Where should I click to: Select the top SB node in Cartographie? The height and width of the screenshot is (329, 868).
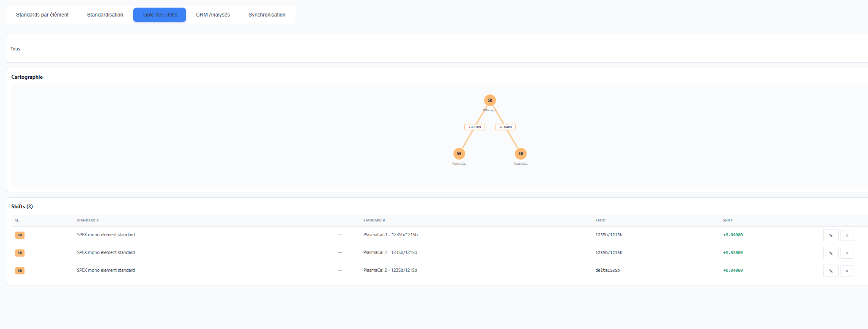coord(490,100)
